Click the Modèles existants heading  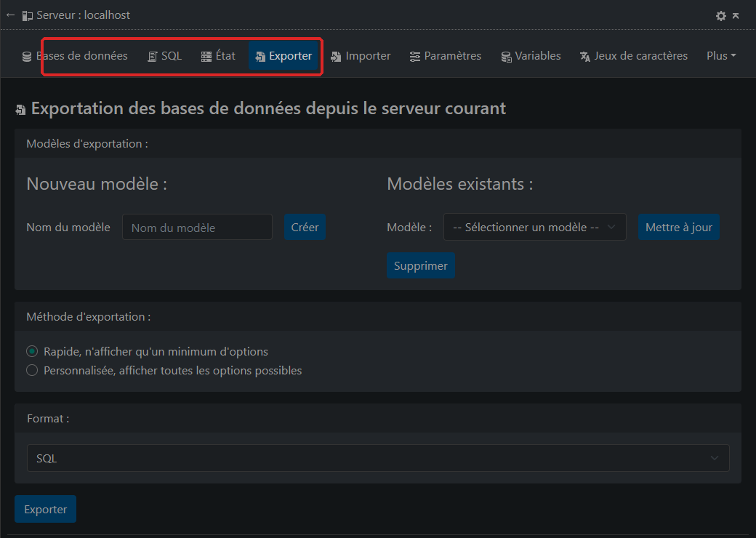[460, 184]
